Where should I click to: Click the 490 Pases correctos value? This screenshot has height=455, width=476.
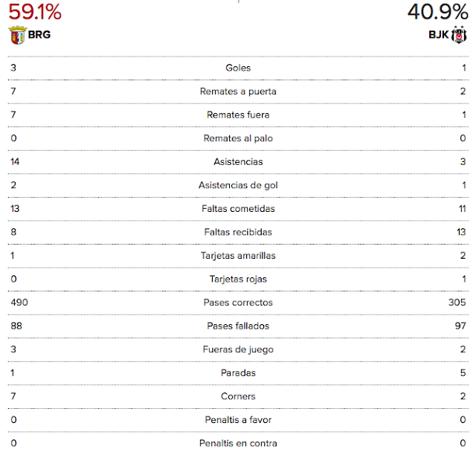coord(19,303)
